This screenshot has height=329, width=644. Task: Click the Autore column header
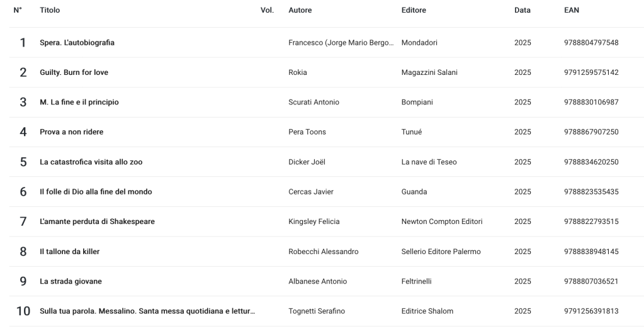click(300, 10)
